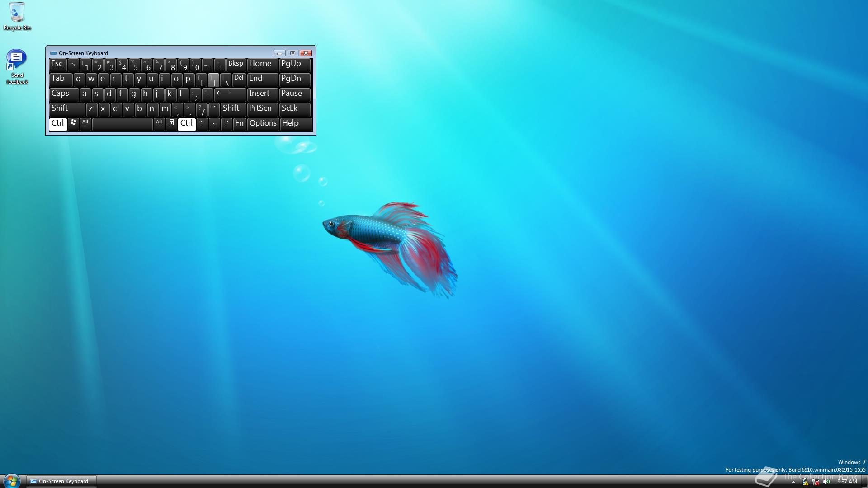868x488 pixels.
Task: Open the Options key
Action: point(263,124)
